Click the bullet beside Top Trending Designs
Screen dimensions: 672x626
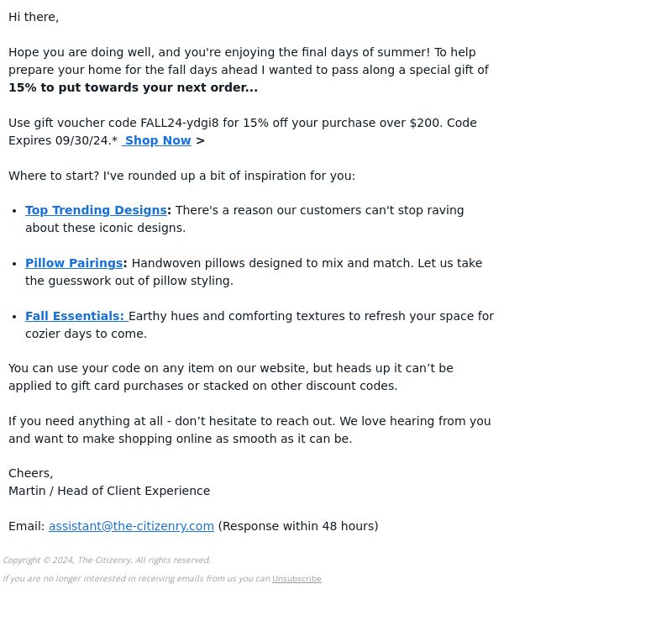(x=14, y=211)
